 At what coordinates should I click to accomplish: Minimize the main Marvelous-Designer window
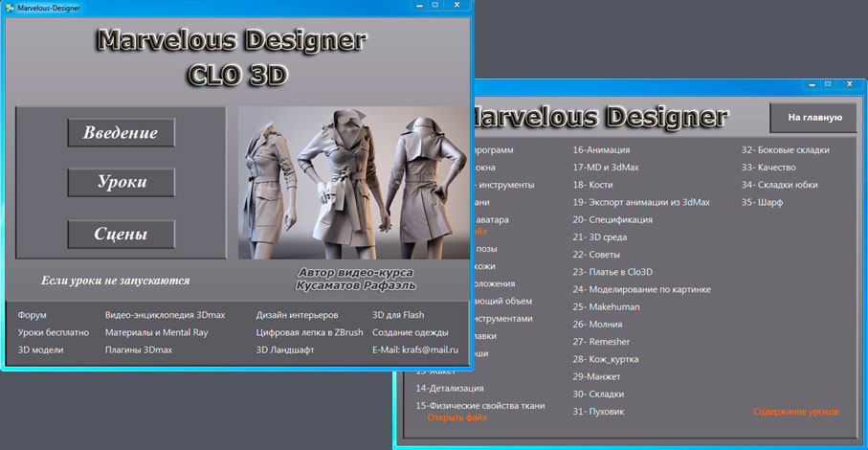tap(419, 5)
